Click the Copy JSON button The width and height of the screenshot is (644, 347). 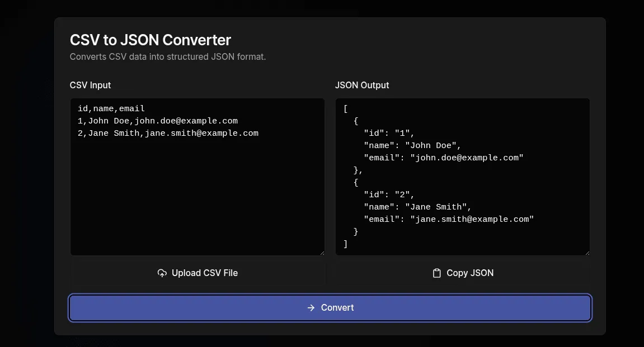coord(463,273)
